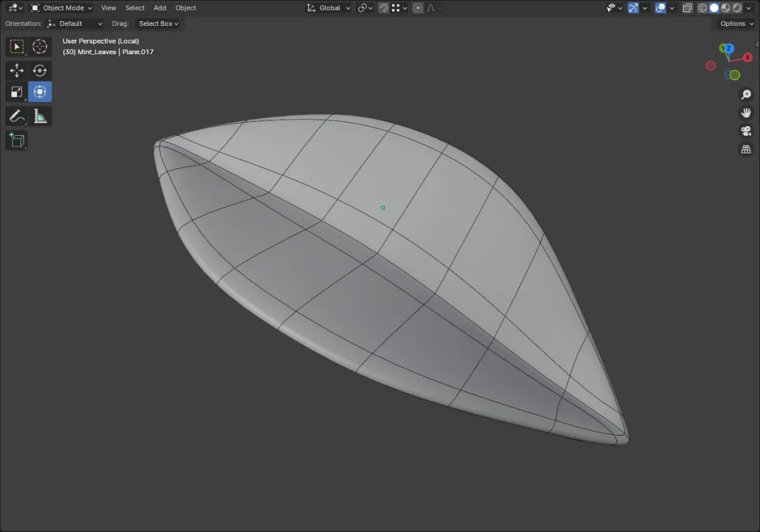Click the Options button
Viewport: 760px width, 532px height.
tap(736, 23)
